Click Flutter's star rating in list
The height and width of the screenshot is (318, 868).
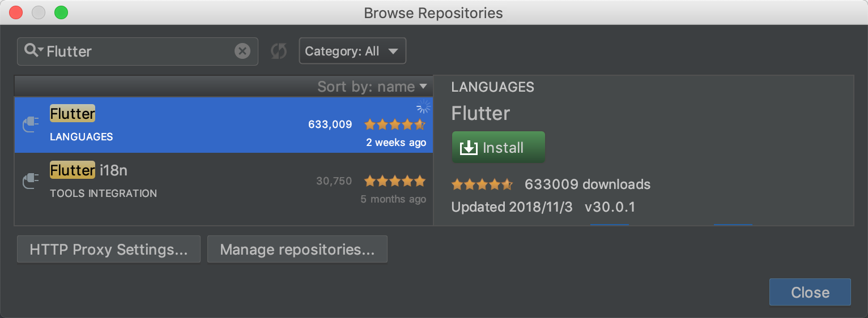point(394,124)
